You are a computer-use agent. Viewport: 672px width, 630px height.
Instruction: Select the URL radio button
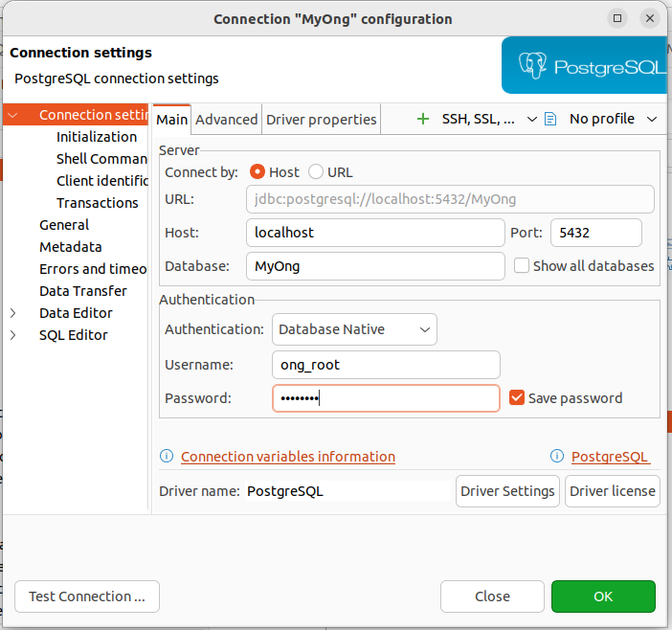(x=316, y=172)
